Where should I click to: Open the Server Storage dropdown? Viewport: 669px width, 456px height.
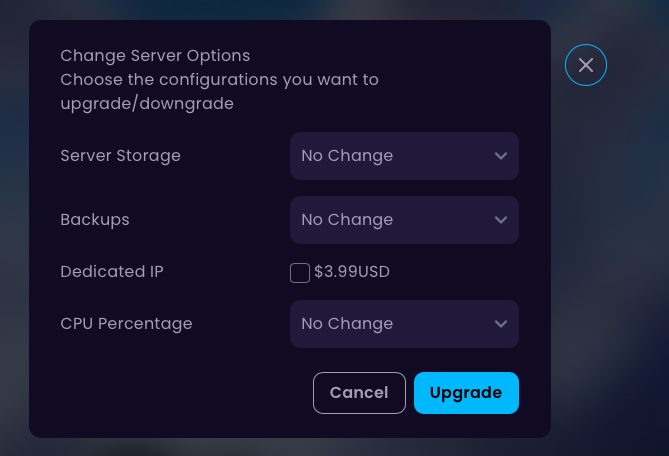click(404, 156)
